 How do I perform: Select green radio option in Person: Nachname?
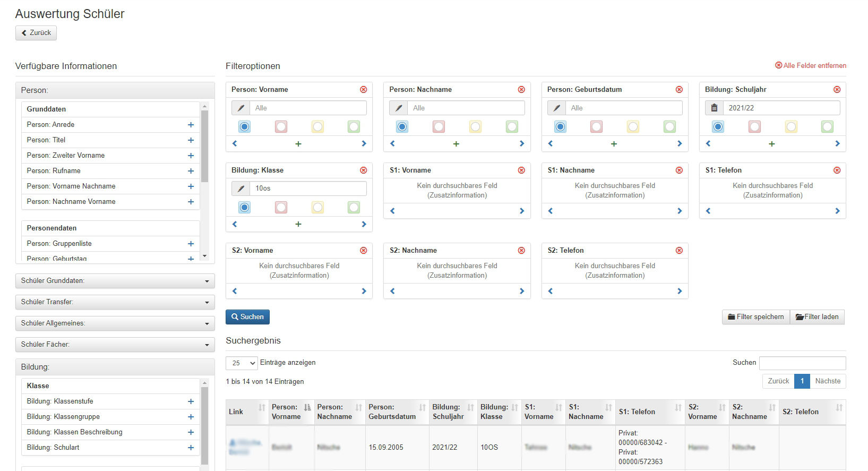pyautogui.click(x=512, y=127)
